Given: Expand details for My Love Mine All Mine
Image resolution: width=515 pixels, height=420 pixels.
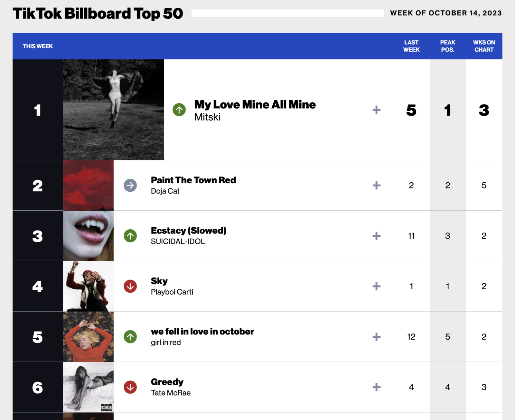Looking at the screenshot, I should [376, 109].
